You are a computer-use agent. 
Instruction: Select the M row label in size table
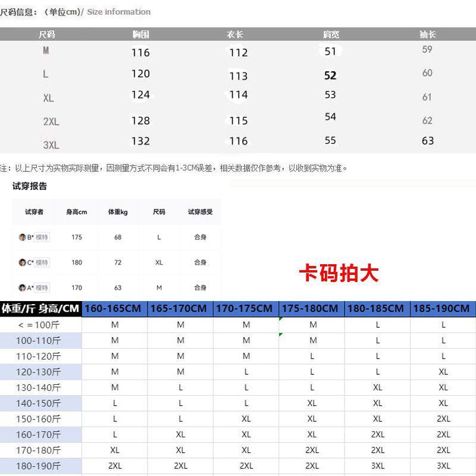coord(46,51)
